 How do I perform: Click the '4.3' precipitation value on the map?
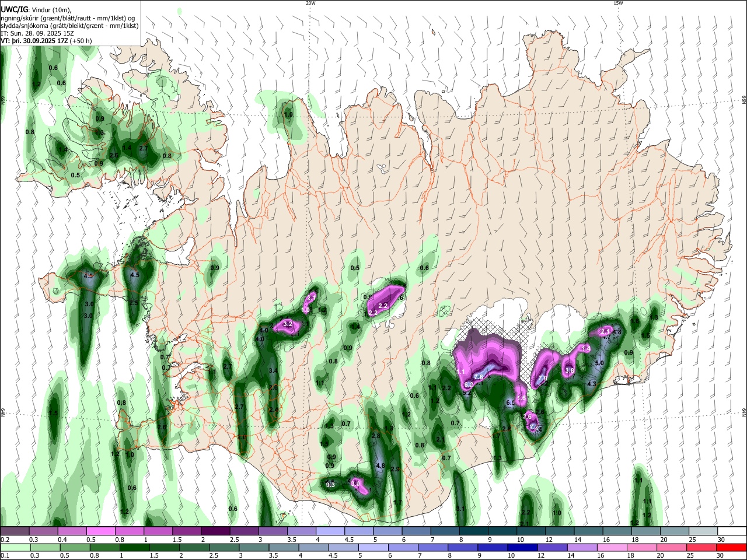click(591, 384)
